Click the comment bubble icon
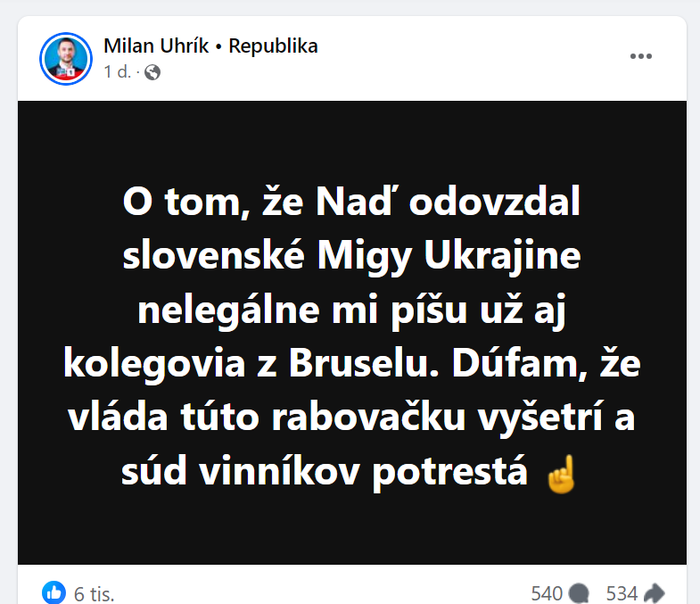This screenshot has height=604, width=700. pyautogui.click(x=579, y=593)
